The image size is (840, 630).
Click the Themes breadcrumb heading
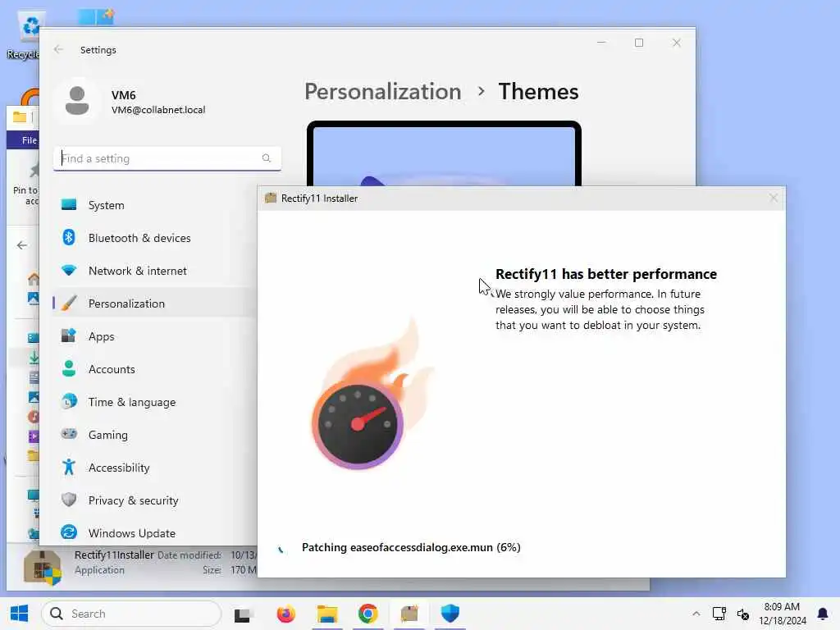538,92
